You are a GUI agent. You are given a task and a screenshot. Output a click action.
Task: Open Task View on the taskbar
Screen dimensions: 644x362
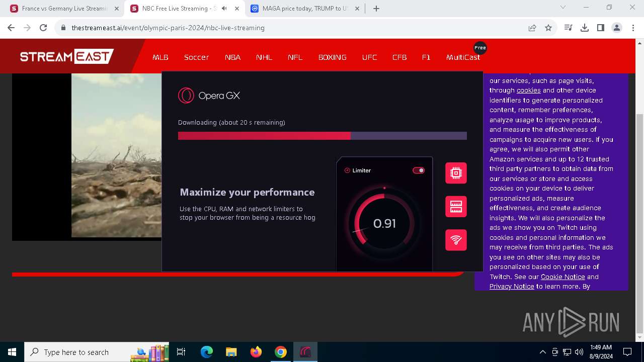(x=181, y=352)
